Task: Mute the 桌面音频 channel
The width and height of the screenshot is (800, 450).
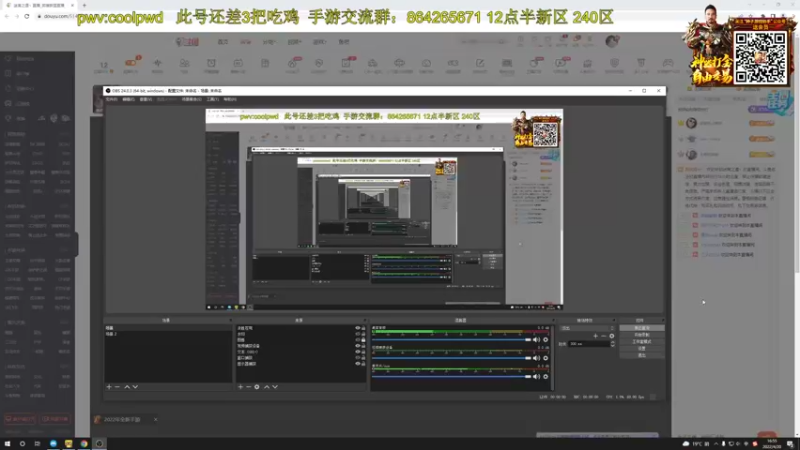Action: [536, 340]
